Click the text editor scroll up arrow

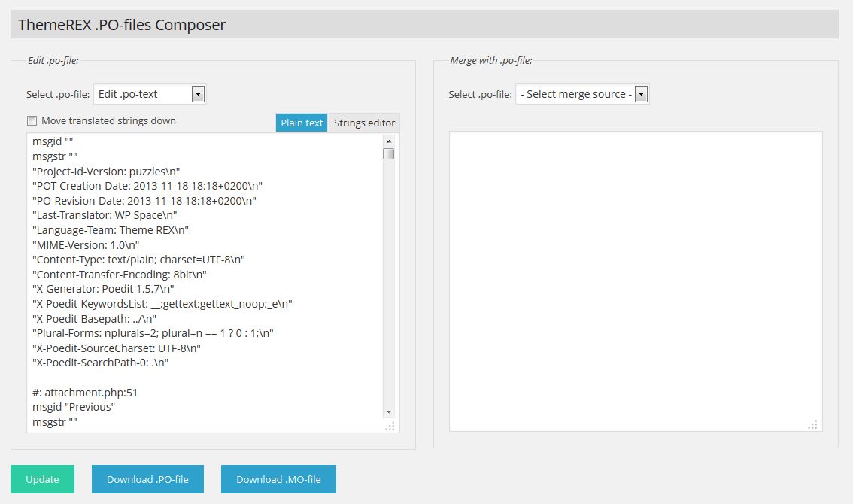click(x=388, y=141)
